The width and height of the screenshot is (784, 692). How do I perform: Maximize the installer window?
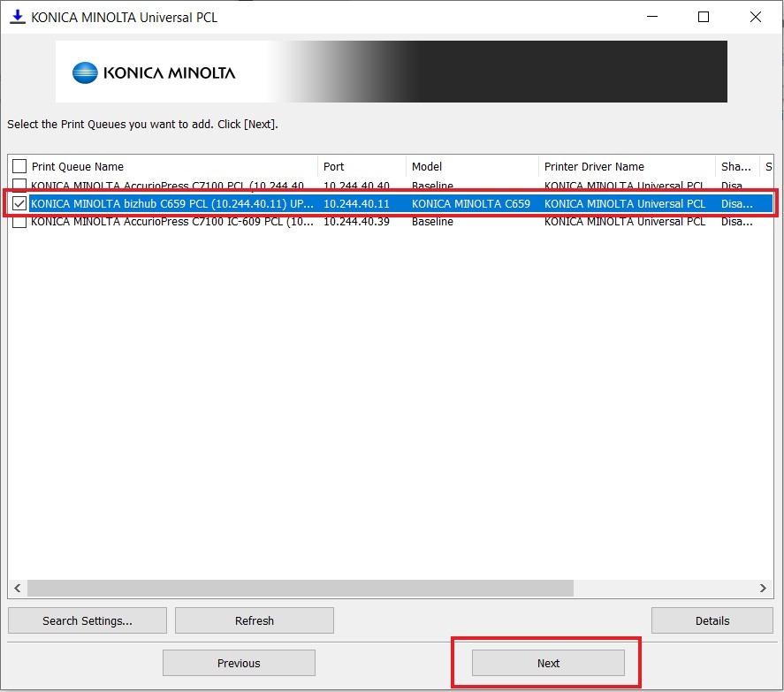click(x=704, y=17)
